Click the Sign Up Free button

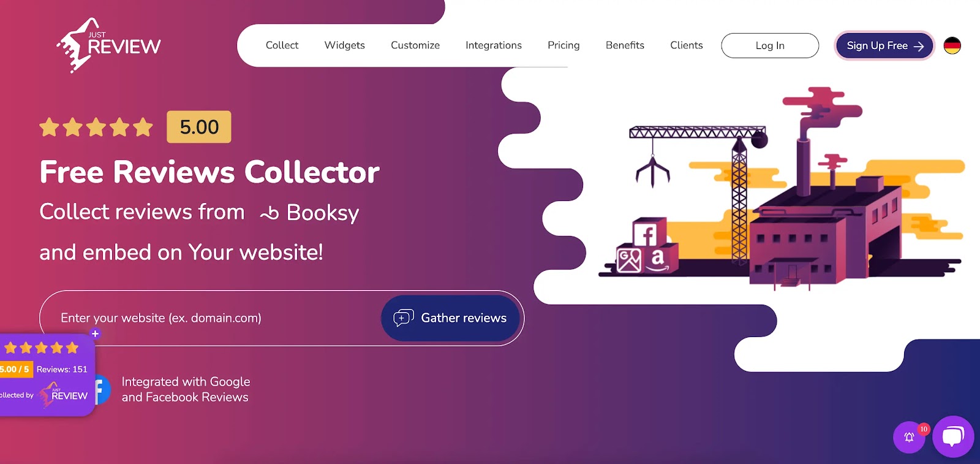tap(884, 45)
